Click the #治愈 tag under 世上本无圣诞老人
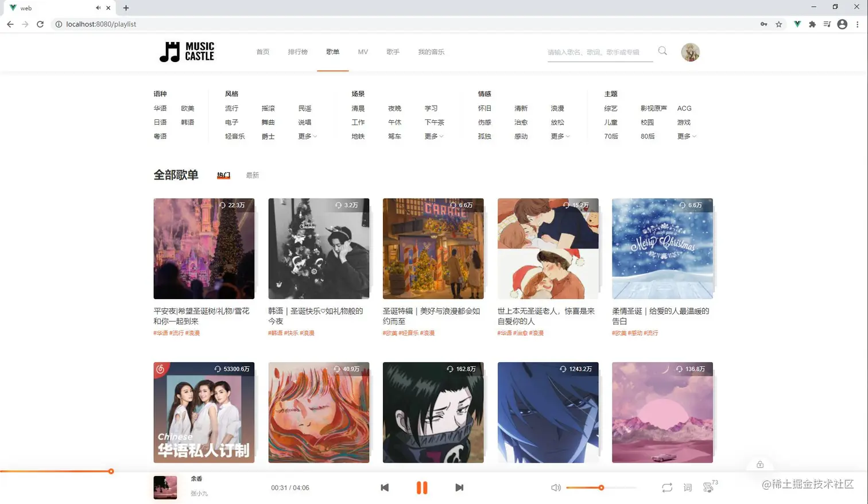The image size is (868, 504). [x=520, y=333]
